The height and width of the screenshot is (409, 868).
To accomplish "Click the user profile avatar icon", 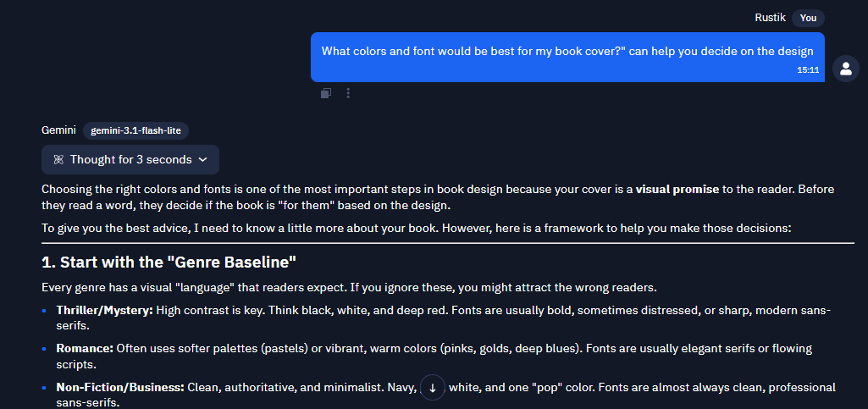I will coord(846,69).
